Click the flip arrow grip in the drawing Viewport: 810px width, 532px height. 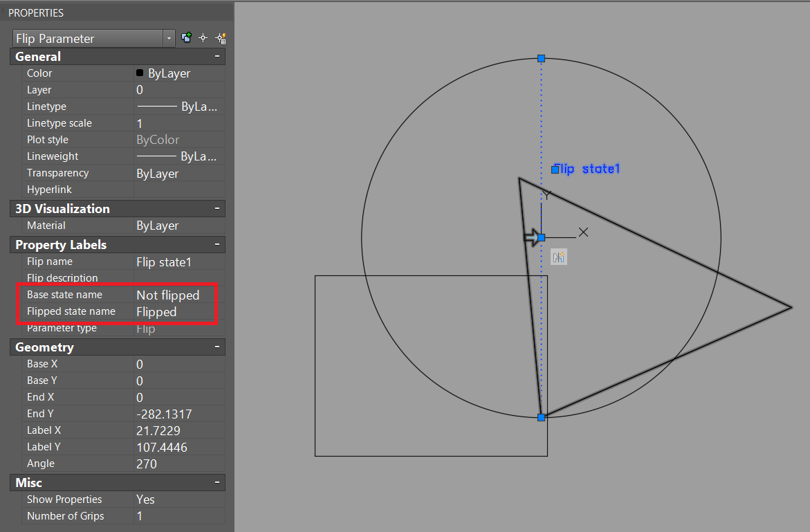pyautogui.click(x=531, y=237)
